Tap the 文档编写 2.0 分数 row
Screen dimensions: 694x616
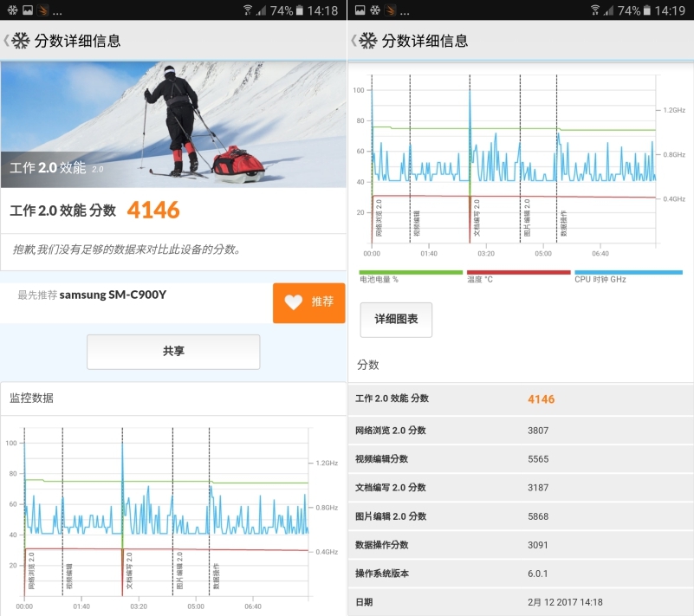pyautogui.click(x=521, y=488)
